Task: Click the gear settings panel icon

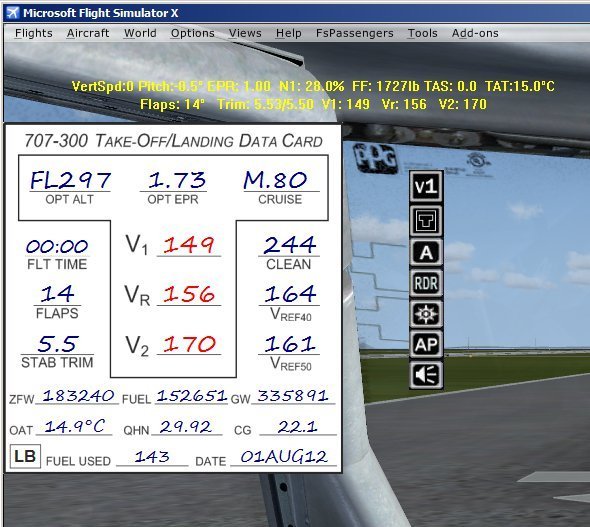Action: pos(426,313)
